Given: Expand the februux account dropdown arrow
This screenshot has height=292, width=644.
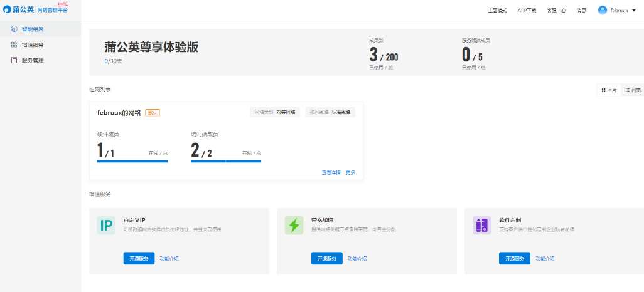Looking at the screenshot, I should (634, 11).
